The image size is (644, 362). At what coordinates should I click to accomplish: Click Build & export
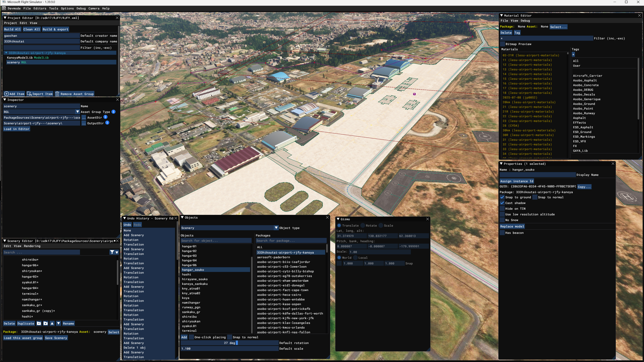[x=55, y=29]
